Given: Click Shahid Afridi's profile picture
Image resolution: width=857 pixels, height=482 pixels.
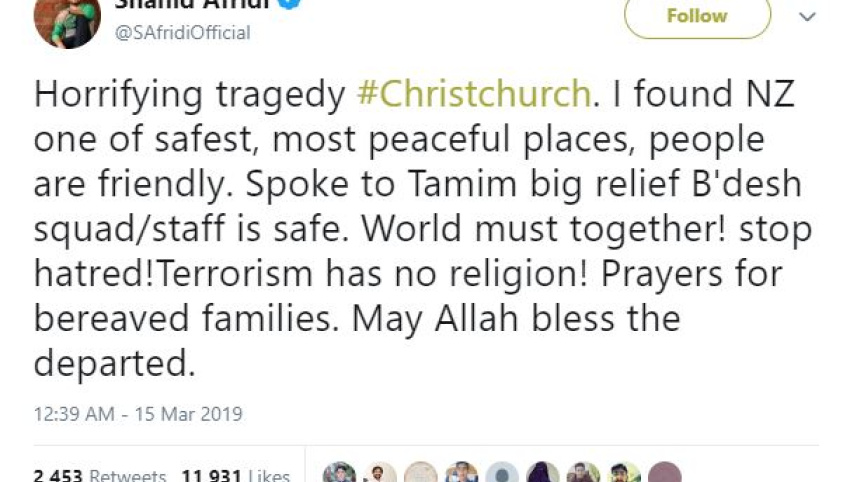Looking at the screenshot, I should (x=67, y=19).
